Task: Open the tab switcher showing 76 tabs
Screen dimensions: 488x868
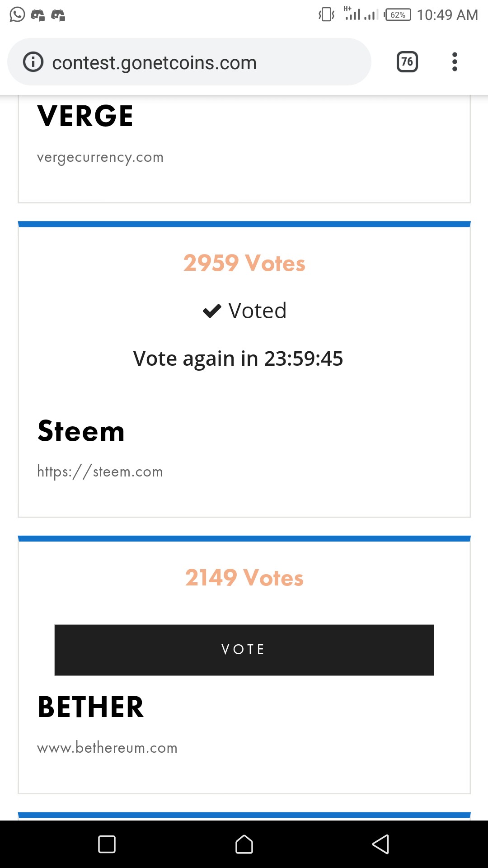Action: 407,62
